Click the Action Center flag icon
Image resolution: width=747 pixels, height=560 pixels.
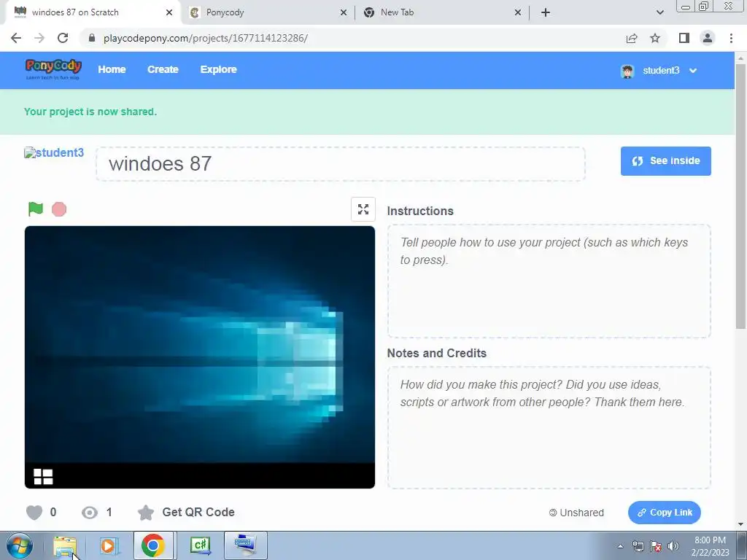point(656,546)
